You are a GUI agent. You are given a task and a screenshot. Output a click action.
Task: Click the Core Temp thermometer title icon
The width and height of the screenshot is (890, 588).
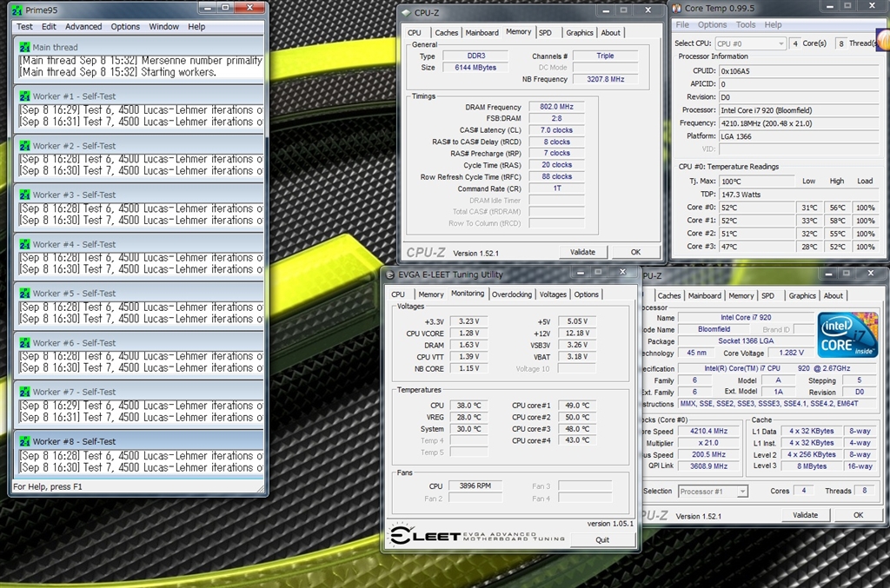coord(677,8)
